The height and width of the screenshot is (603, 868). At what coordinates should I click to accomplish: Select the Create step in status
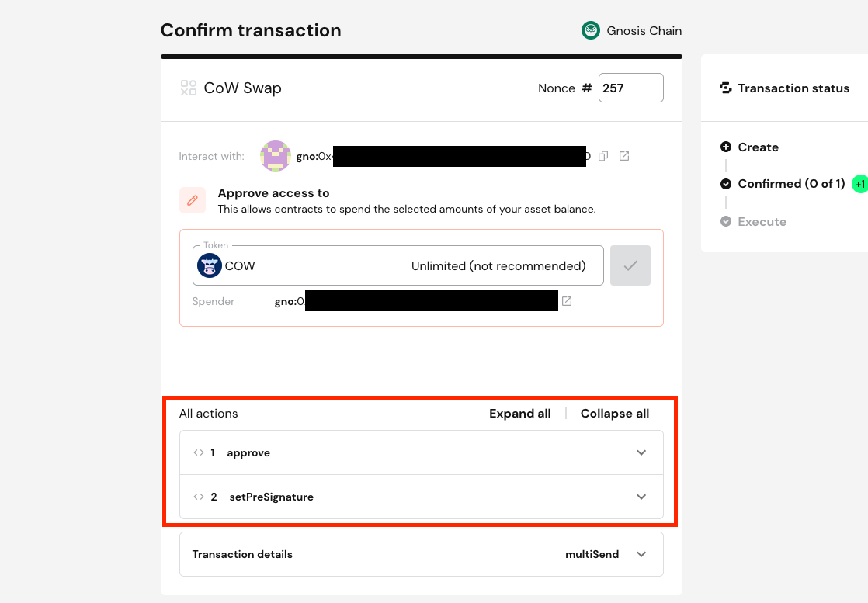pyautogui.click(x=758, y=147)
